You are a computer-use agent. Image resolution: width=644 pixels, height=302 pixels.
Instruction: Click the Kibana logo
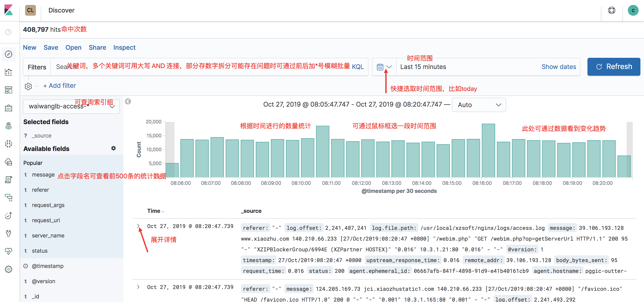pos(9,10)
